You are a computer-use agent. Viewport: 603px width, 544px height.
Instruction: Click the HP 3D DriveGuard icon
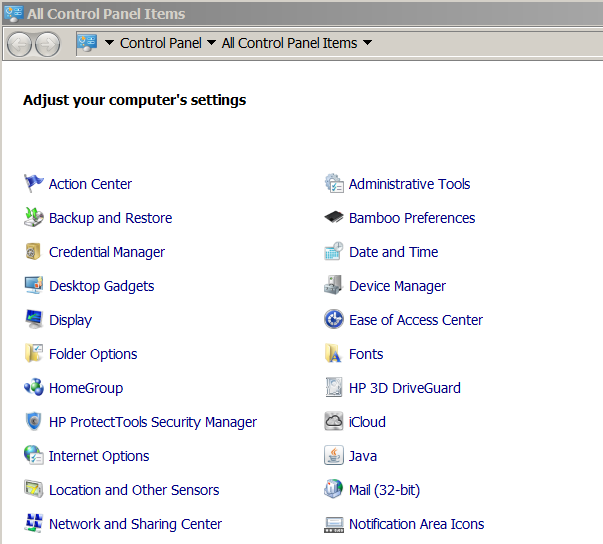click(334, 387)
